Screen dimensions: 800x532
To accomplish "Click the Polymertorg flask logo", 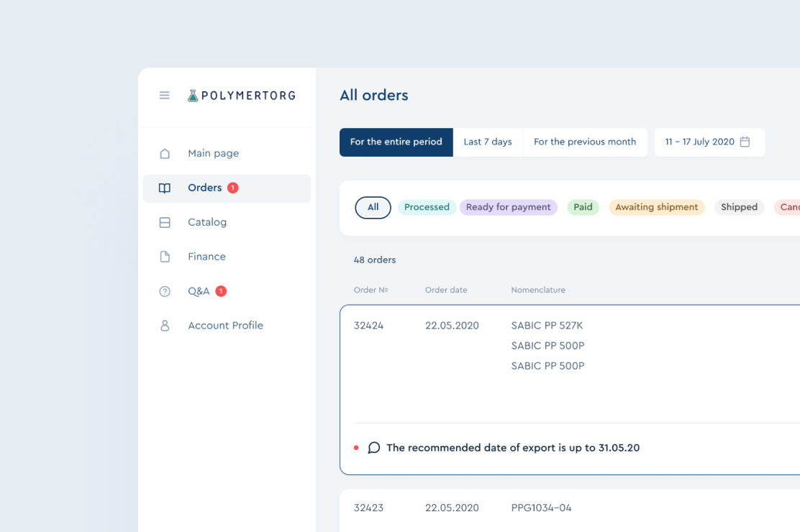I will pos(193,95).
